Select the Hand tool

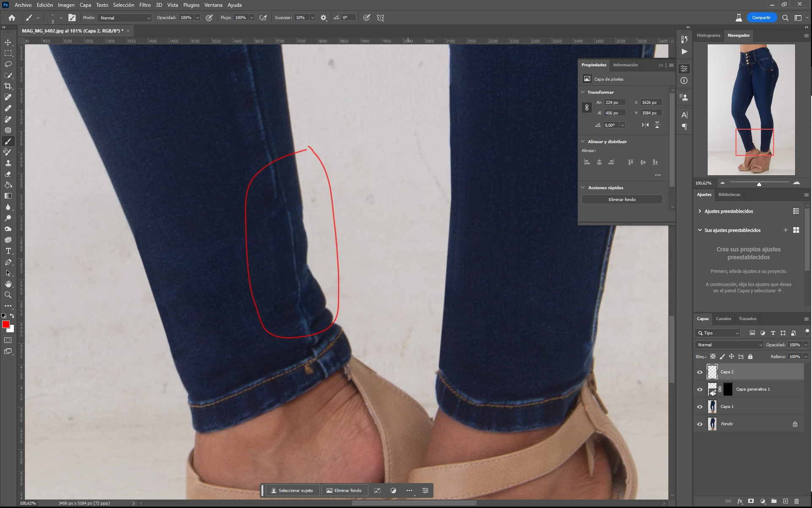8,284
